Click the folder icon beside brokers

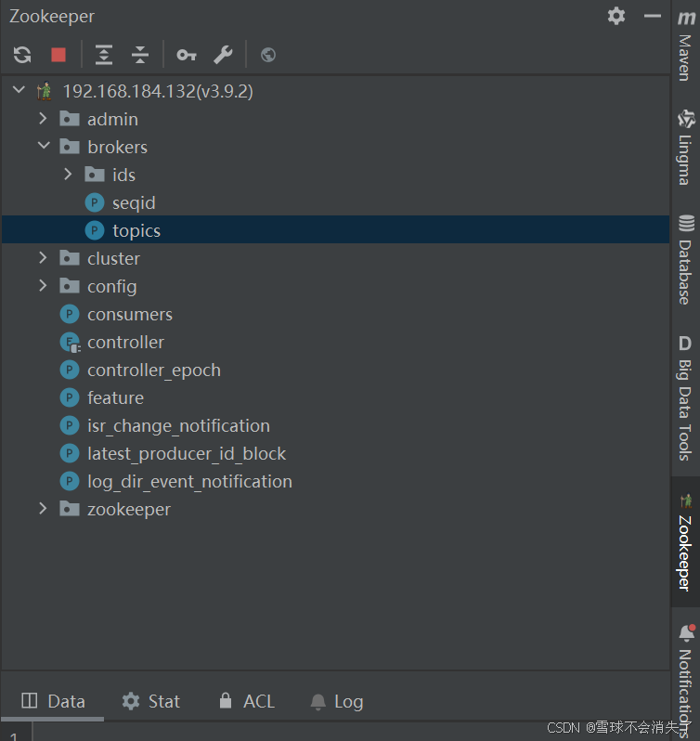click(x=70, y=147)
